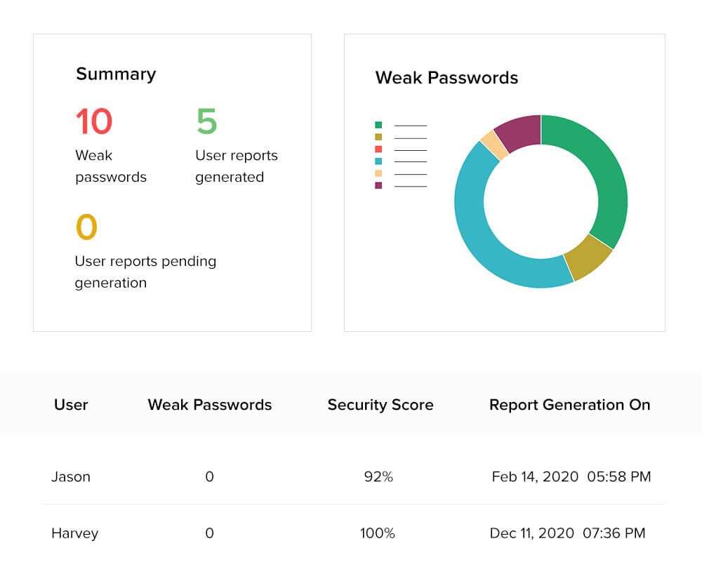Sort table by the Security Score column
The image size is (702, 588).
click(380, 405)
